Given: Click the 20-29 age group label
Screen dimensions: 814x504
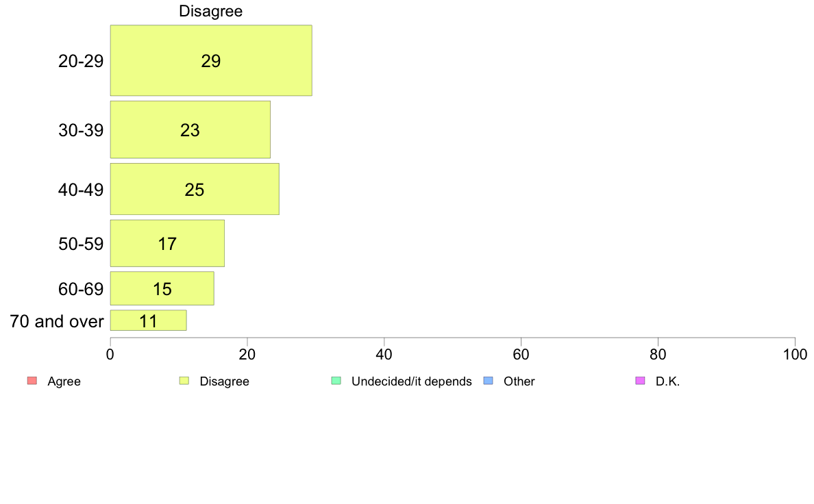Looking at the screenshot, I should pos(81,61).
